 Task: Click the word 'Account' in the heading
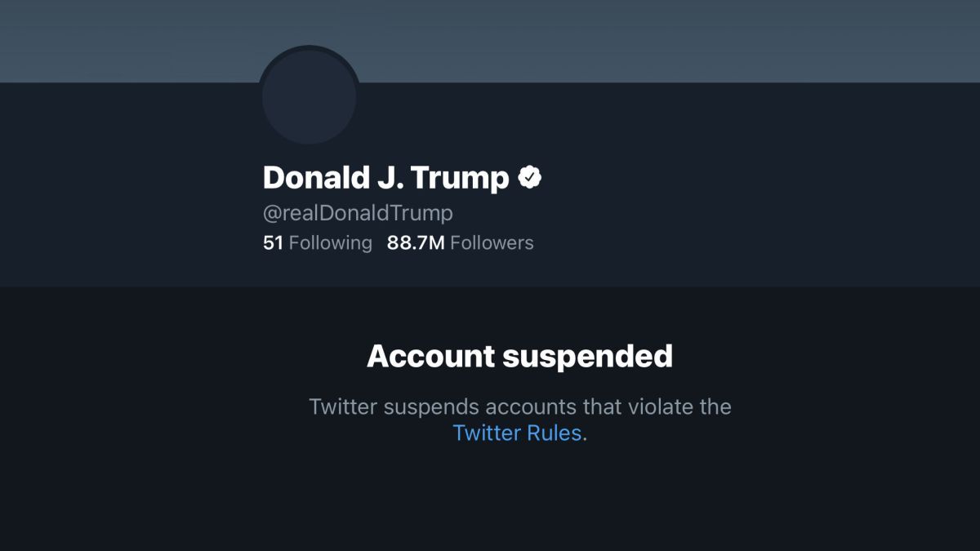(x=430, y=357)
